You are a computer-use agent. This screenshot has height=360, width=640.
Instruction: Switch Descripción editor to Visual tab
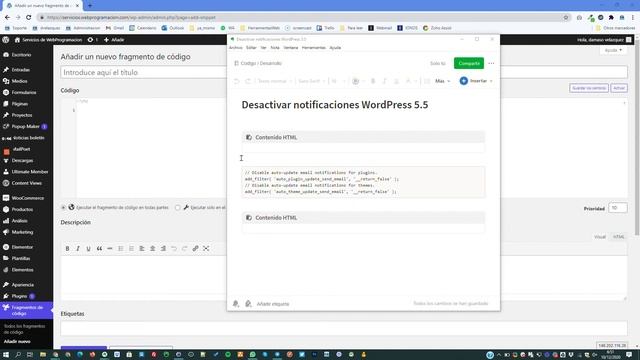(600, 237)
